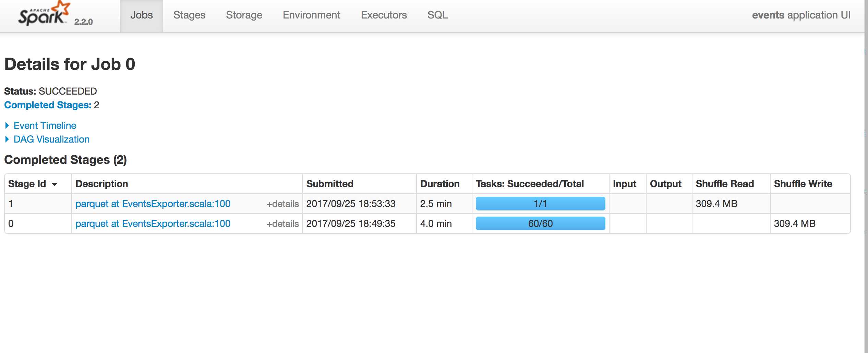Open stage 0 parquet at EventsExporter.scala:100 link

[x=153, y=223]
